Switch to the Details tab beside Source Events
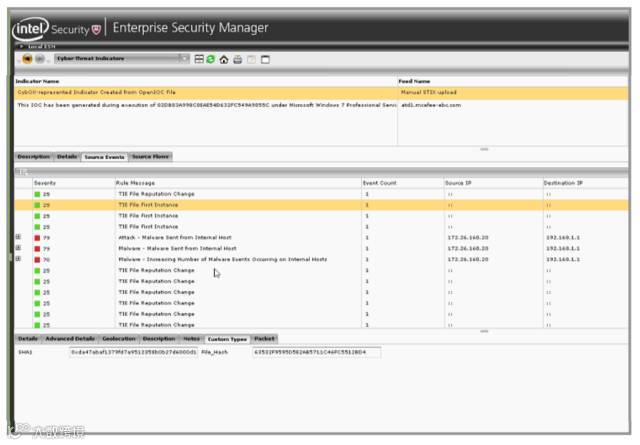This screenshot has height=445, width=640. 67,157
